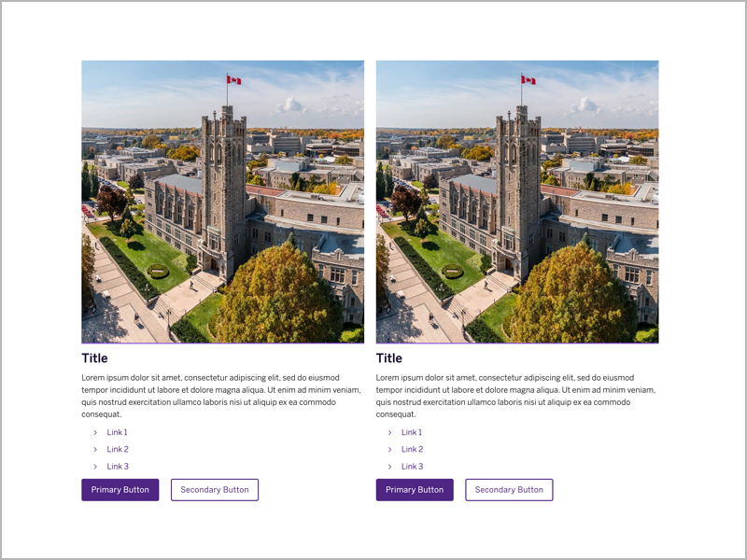The width and height of the screenshot is (747, 560).
Task: Click the Title heading of the left card
Action: [94, 358]
